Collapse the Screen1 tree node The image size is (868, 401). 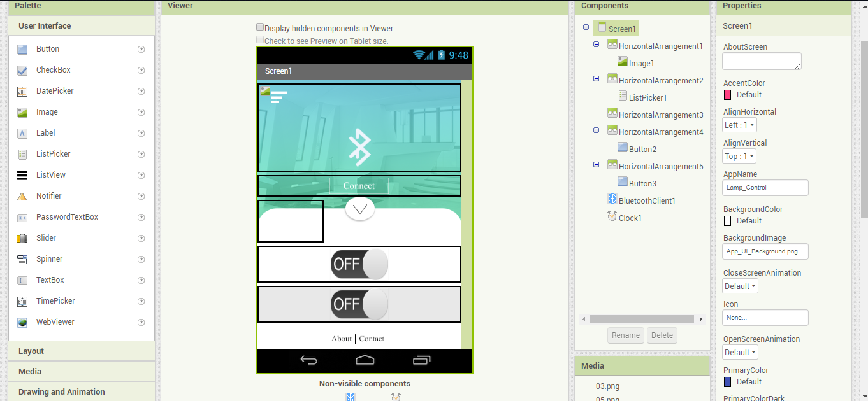point(586,28)
